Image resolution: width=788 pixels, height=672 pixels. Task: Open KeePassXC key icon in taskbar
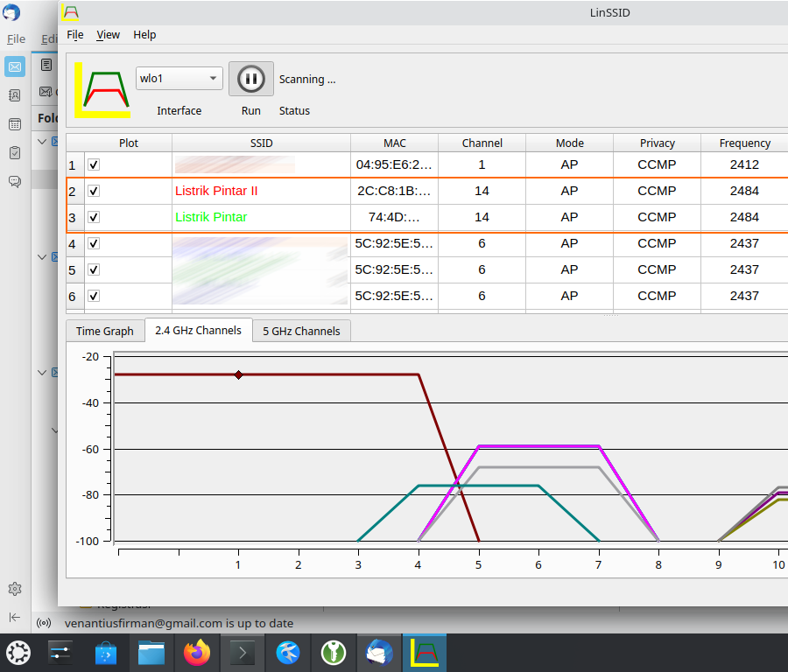click(334, 653)
